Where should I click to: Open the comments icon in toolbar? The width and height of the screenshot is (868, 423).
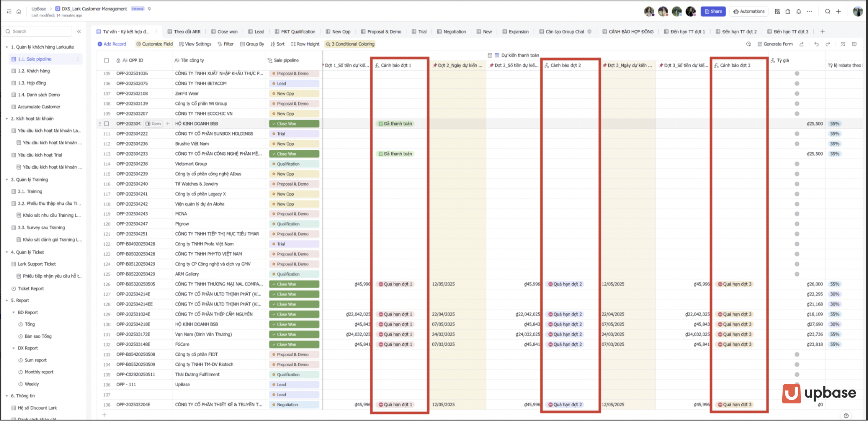[854, 44]
